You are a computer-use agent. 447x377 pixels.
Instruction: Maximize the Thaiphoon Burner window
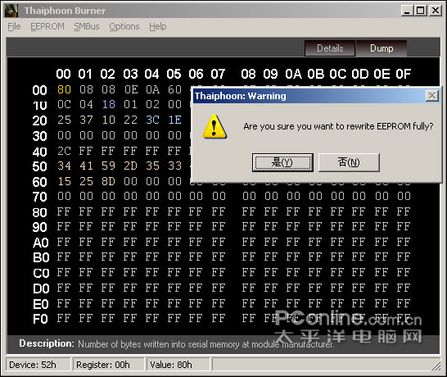[421, 11]
